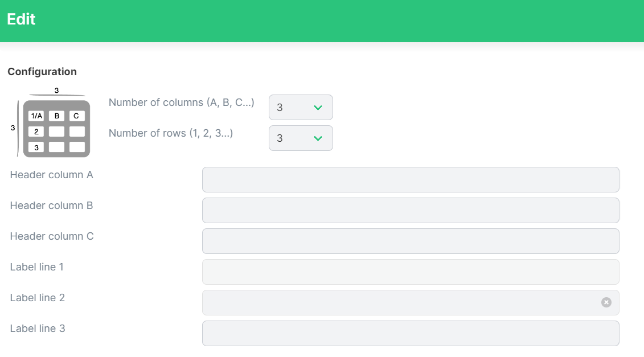
Task: Select the Label line 2 field
Action: point(411,303)
